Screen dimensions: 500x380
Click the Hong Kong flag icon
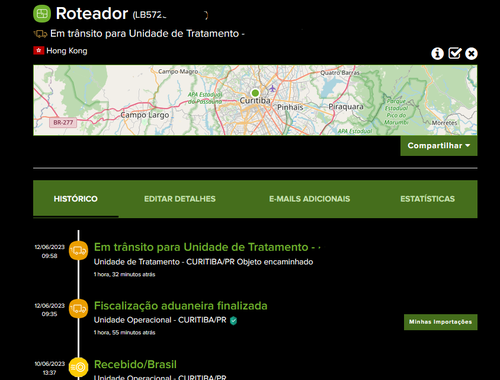pos(39,51)
